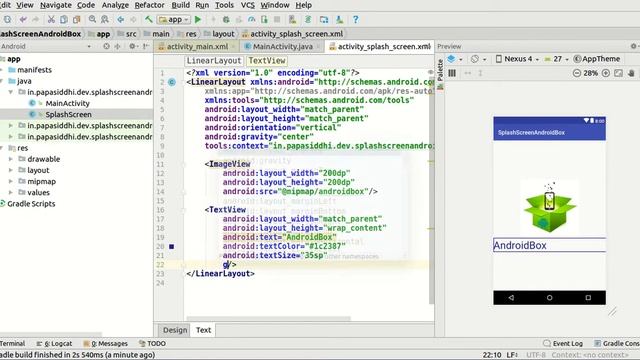Click the LinearLayout breadcrumb
The image size is (640, 360).
(214, 61)
